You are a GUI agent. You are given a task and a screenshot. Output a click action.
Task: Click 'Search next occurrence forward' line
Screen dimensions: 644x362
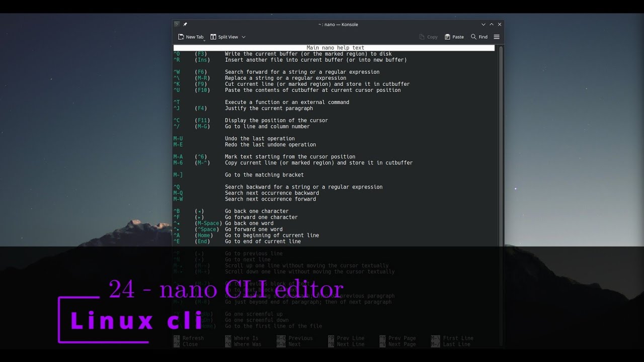(x=270, y=199)
